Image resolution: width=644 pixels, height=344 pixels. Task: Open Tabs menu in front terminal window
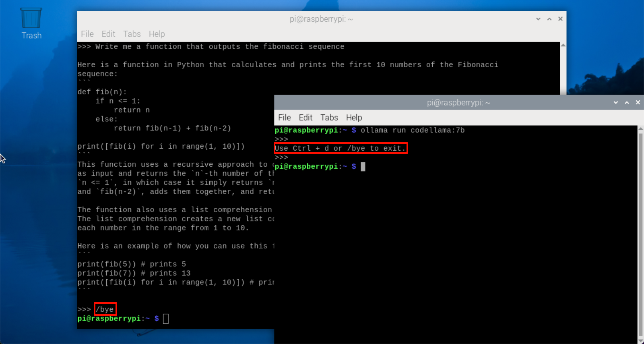(329, 118)
